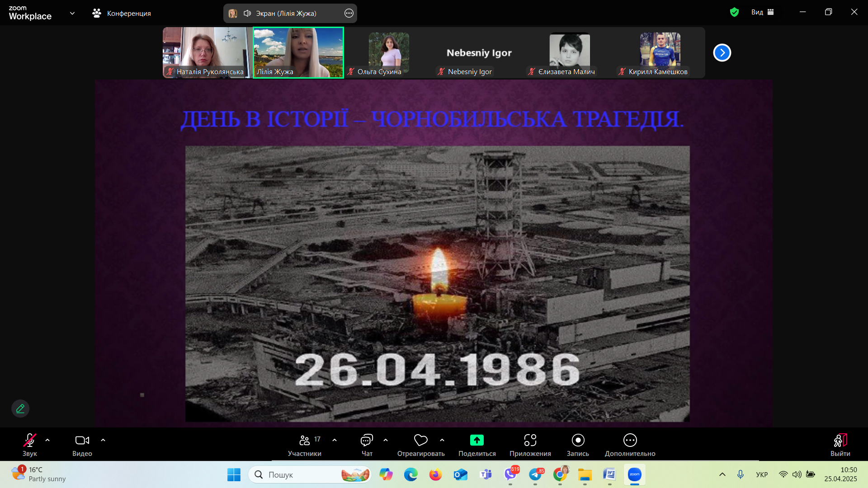Open the Chat panel

(367, 441)
